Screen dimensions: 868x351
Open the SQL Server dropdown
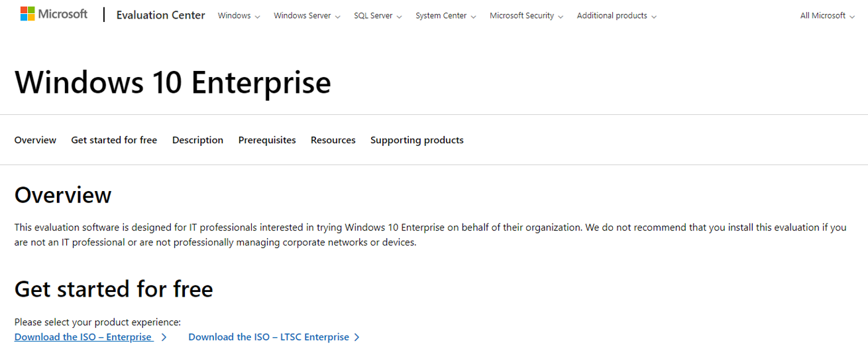pos(378,16)
